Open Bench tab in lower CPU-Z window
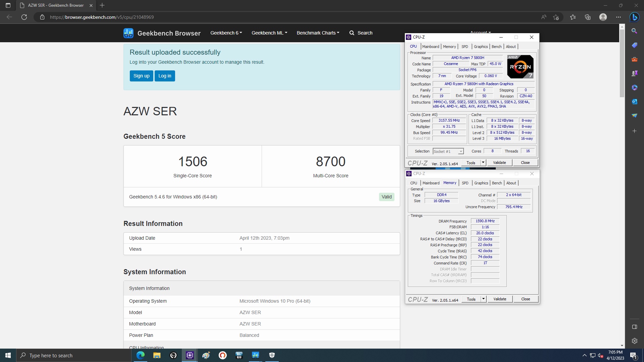Viewport: 644px width, 362px height. coord(497,183)
